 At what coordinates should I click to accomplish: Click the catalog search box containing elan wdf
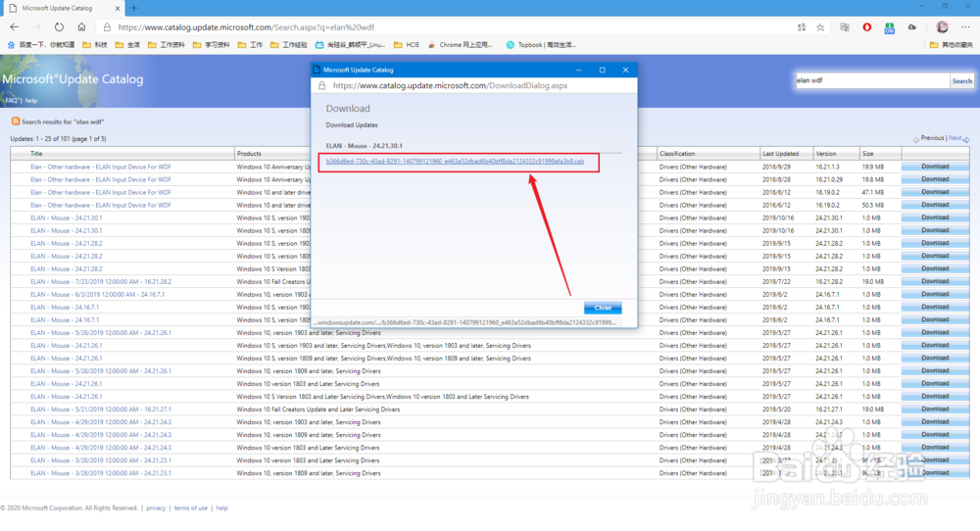point(872,80)
